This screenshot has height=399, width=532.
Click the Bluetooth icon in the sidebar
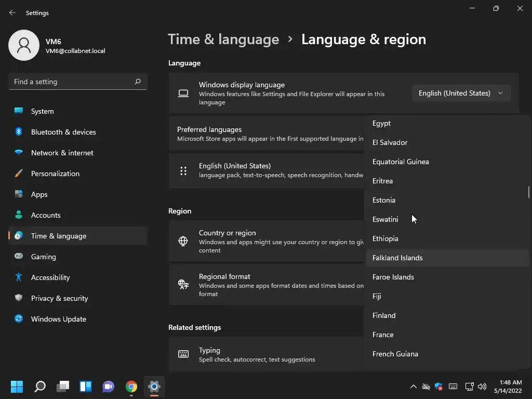[19, 131]
